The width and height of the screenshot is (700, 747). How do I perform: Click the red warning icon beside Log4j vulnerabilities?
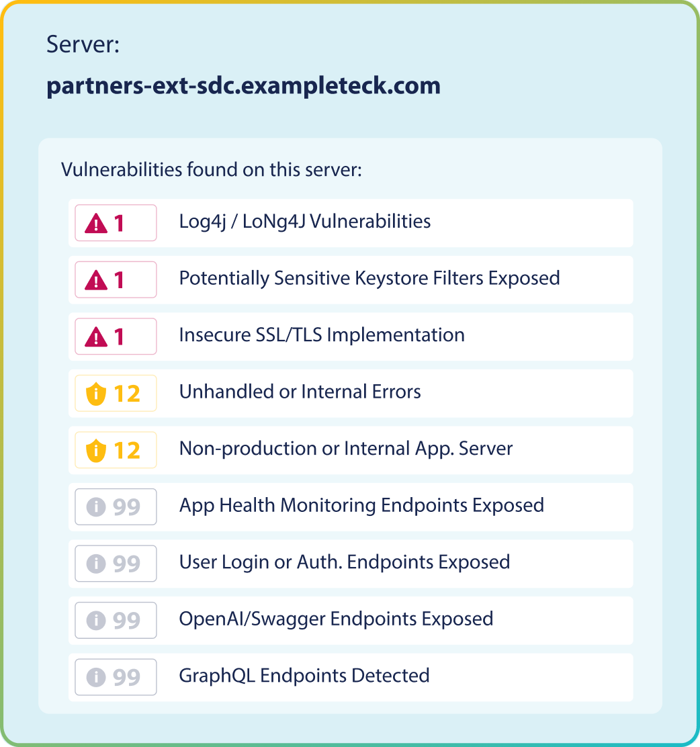coord(96,223)
